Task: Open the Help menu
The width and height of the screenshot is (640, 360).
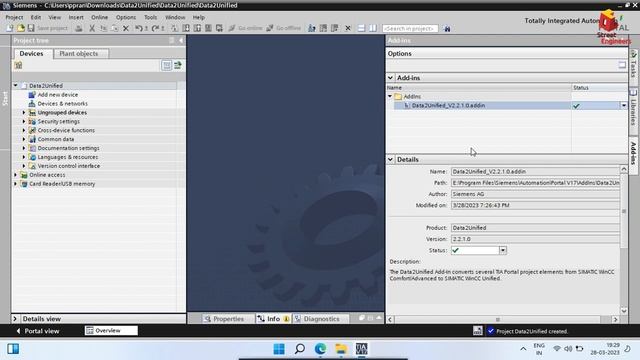Action: coord(199,18)
